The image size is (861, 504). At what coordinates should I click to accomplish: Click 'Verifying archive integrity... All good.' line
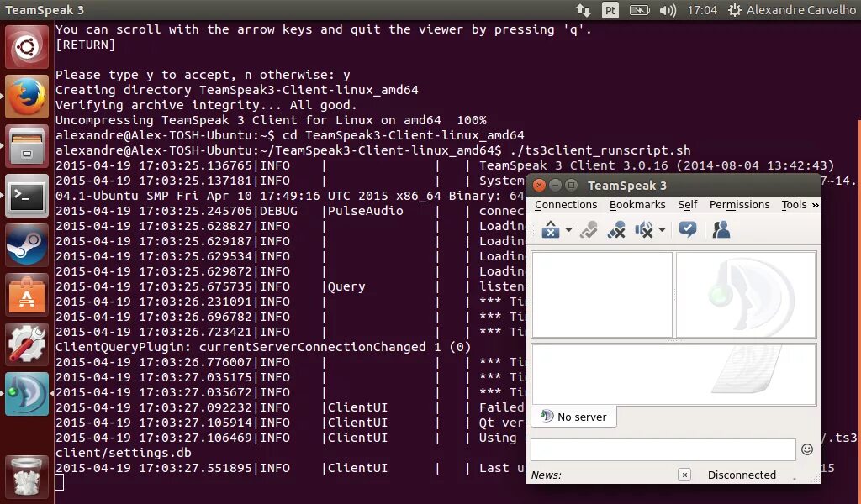207,105
